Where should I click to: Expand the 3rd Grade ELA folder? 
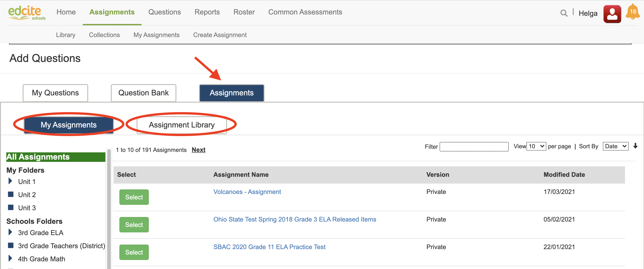pos(10,232)
